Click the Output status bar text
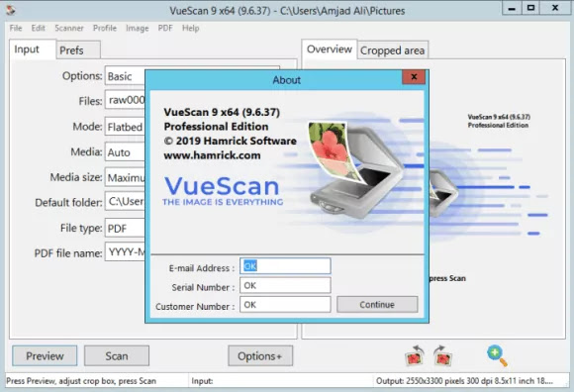 point(464,381)
